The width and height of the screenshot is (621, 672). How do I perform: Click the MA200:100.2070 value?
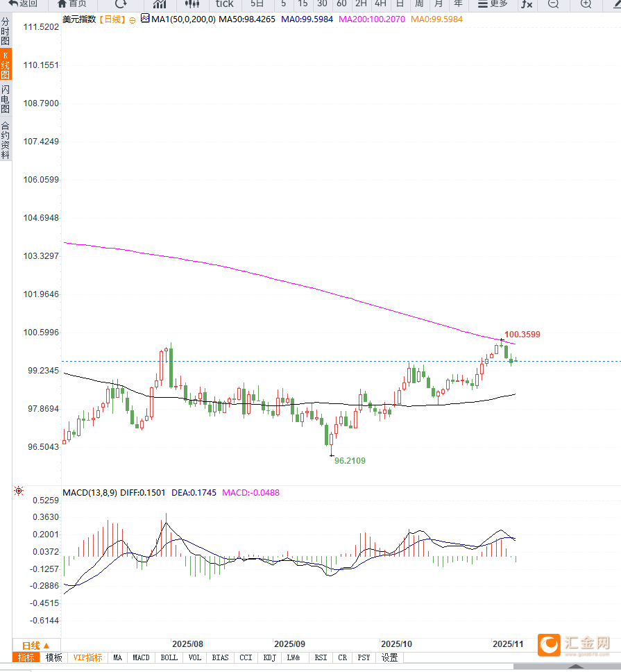click(x=372, y=19)
